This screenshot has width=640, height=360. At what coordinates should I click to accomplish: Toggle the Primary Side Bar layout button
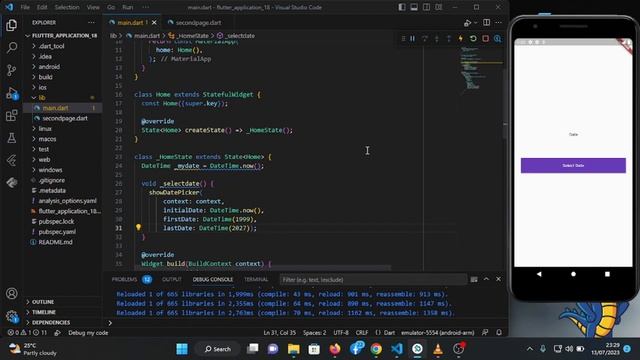[402, 7]
